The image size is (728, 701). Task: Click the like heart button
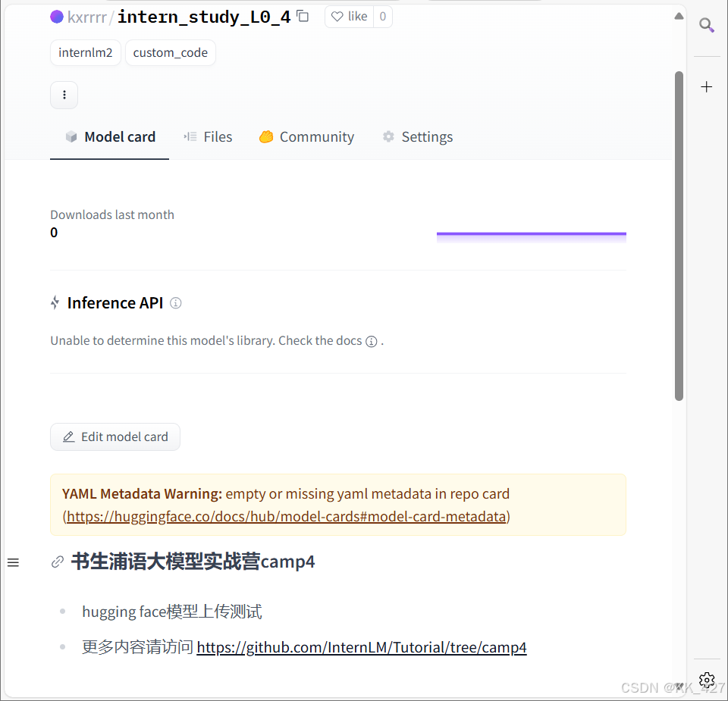[x=349, y=17]
